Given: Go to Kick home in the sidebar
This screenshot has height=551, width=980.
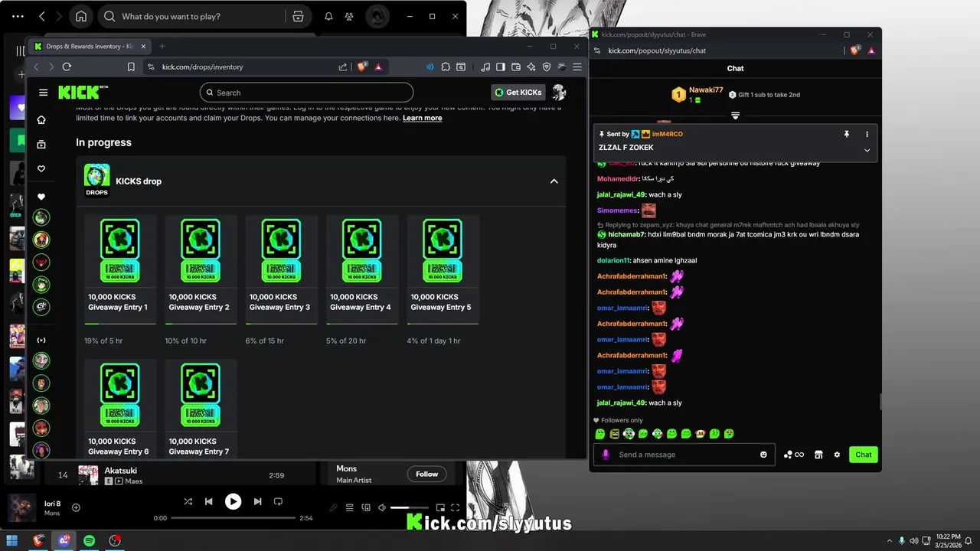Looking at the screenshot, I should tap(41, 119).
